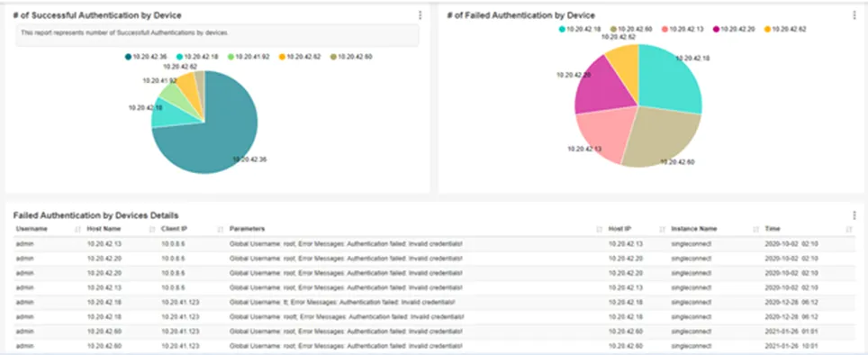Sort table by Host IP sort icon
Viewport: 868px width, 355px height.
(x=662, y=229)
